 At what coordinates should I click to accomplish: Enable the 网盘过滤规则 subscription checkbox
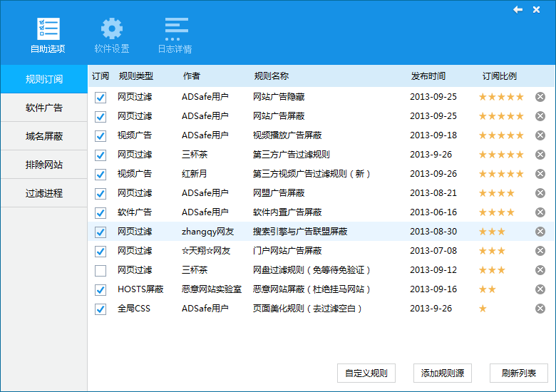(x=101, y=271)
